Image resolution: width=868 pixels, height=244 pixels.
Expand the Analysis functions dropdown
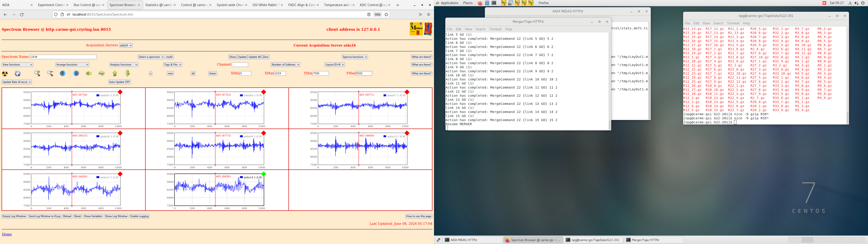(124, 65)
